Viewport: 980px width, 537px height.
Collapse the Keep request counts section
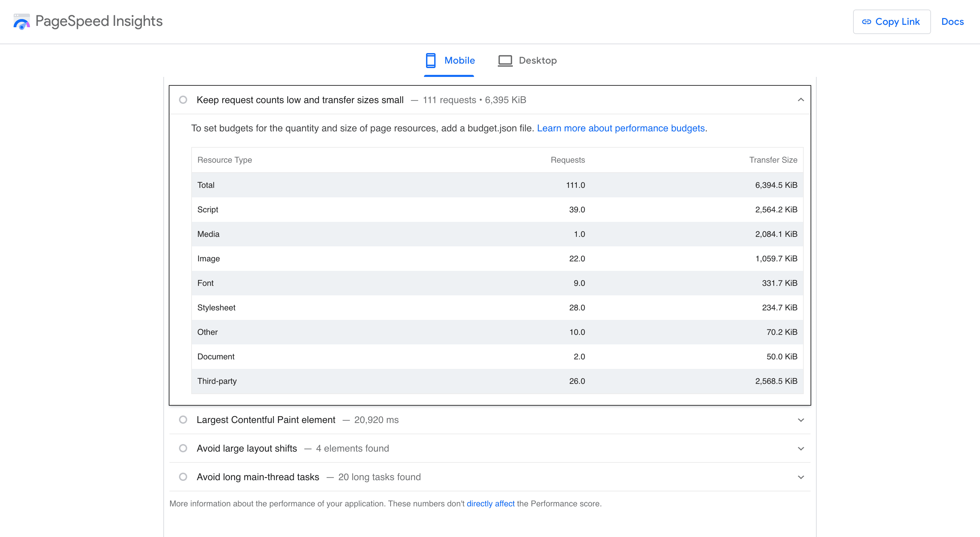pyautogui.click(x=801, y=100)
